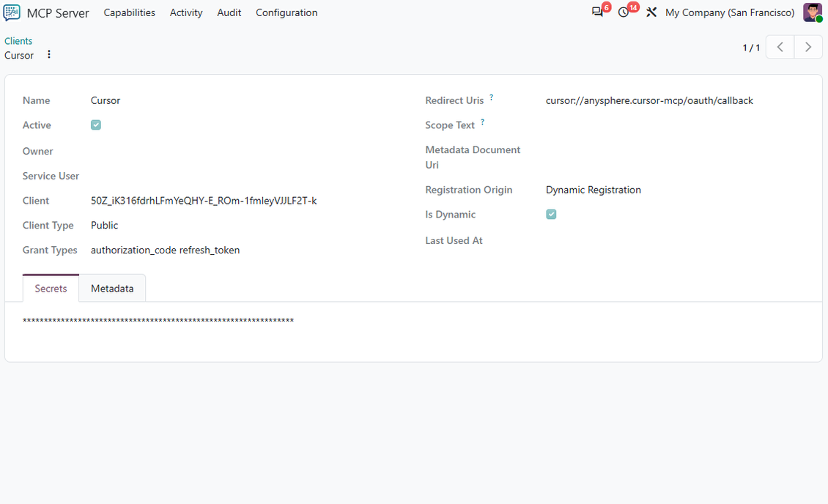The width and height of the screenshot is (828, 504).
Task: Open the user avatar menu
Action: point(812,12)
